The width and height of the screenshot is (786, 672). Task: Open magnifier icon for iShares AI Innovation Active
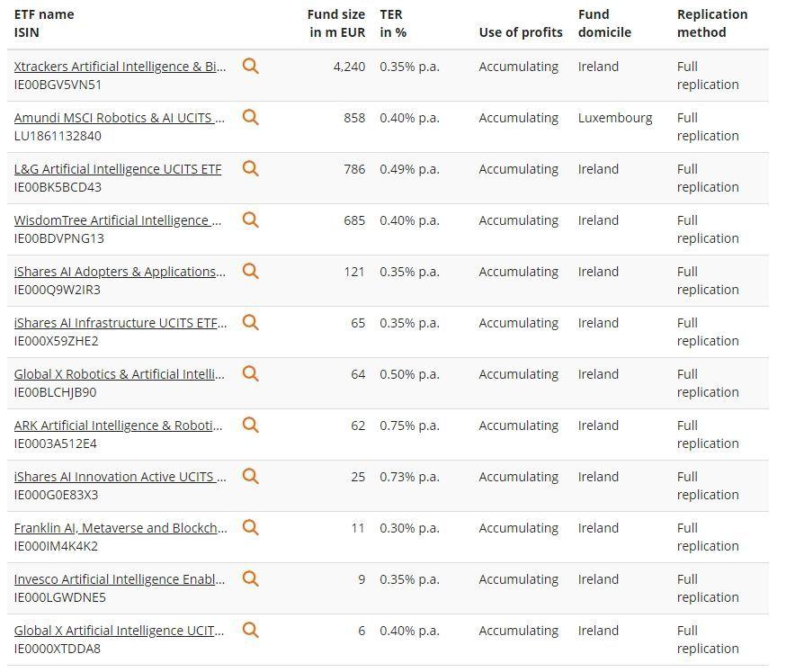(251, 475)
